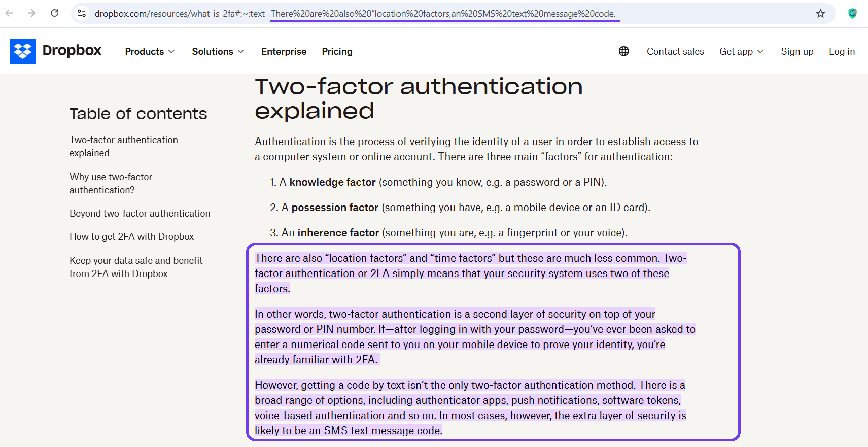Open the globe language selector

click(623, 51)
